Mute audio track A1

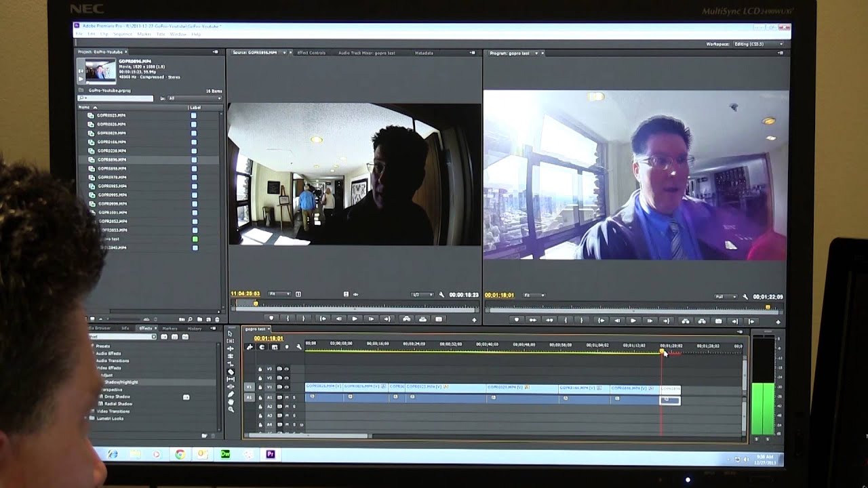(x=287, y=397)
